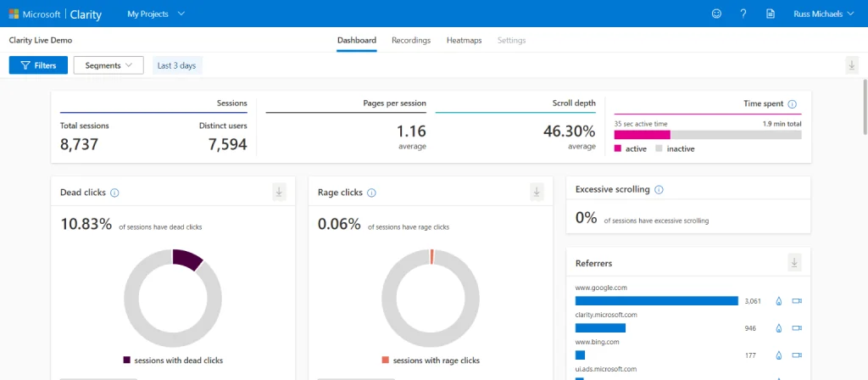Click the active legend pink swatch
The height and width of the screenshot is (380, 868).
pyautogui.click(x=618, y=148)
